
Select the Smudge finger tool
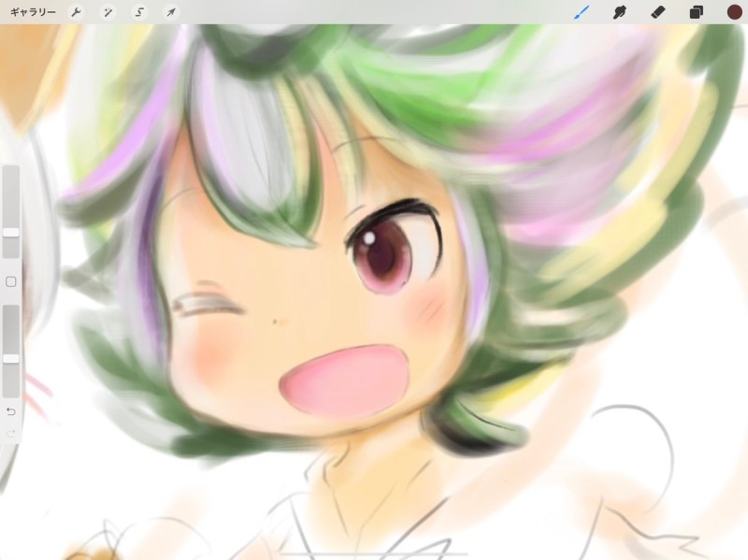pos(620,12)
